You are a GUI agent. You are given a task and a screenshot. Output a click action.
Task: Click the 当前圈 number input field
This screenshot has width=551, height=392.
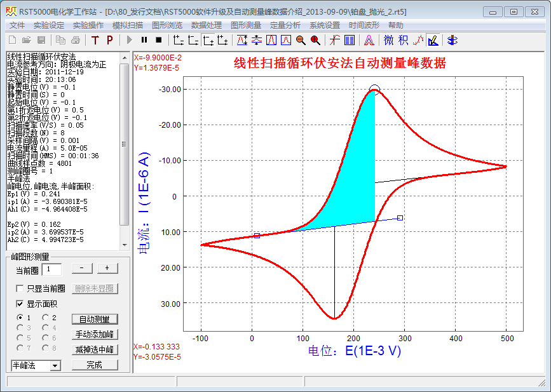coord(51,269)
